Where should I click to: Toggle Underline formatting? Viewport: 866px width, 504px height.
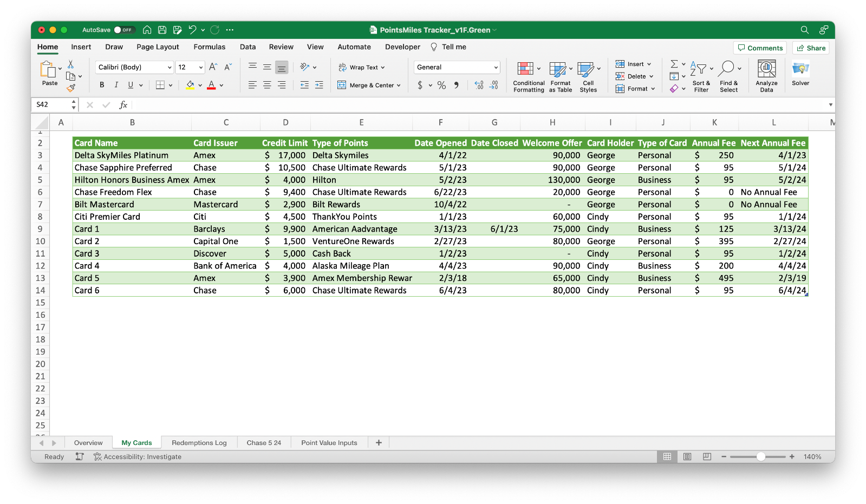tap(131, 85)
